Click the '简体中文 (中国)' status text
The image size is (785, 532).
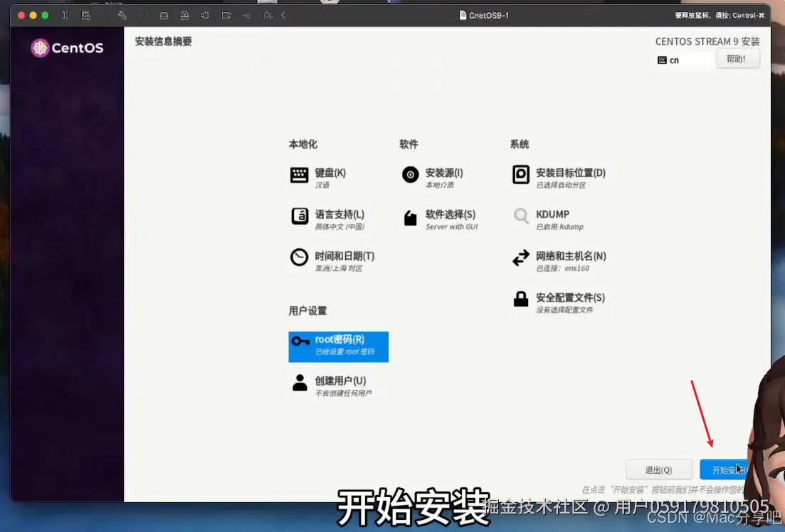coord(339,227)
